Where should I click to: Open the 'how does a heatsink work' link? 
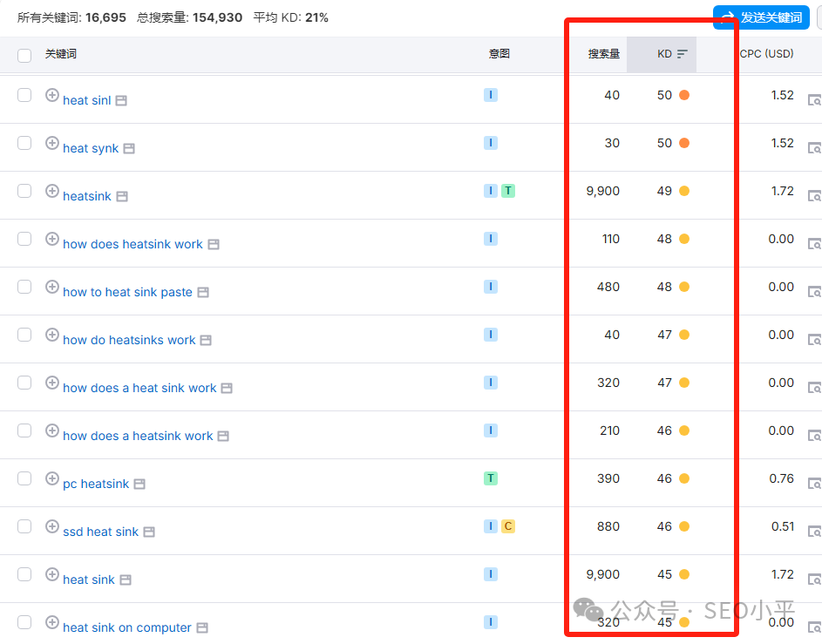coord(138,436)
